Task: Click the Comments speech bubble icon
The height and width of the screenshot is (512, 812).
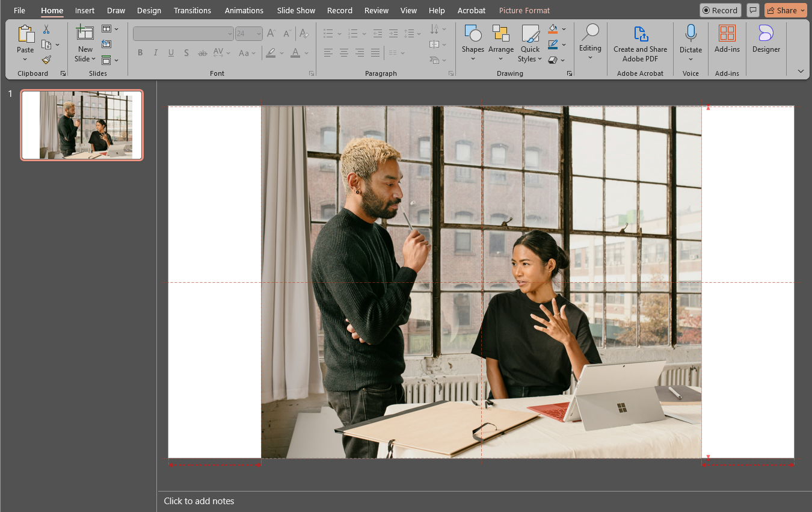Action: point(753,10)
